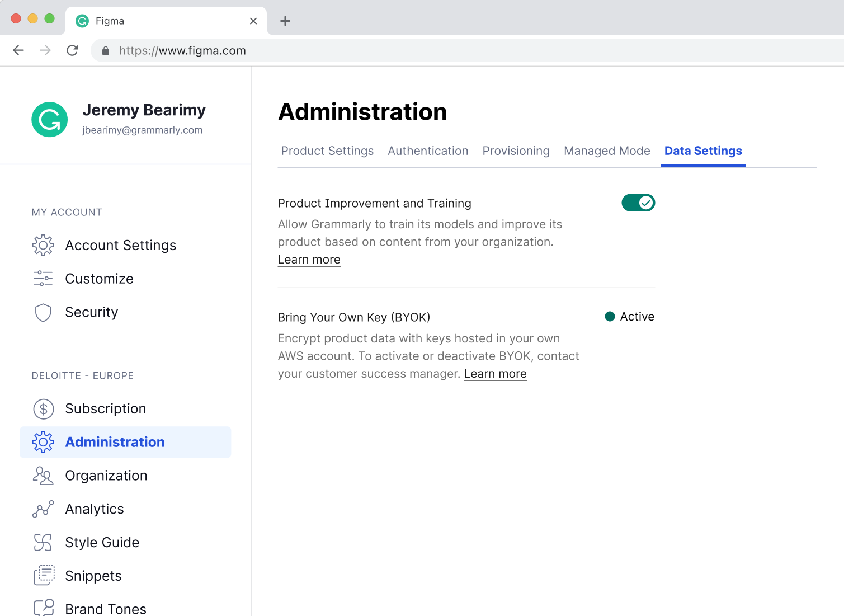Switch to the Product Settings tab
This screenshot has width=844, height=616.
tap(327, 151)
